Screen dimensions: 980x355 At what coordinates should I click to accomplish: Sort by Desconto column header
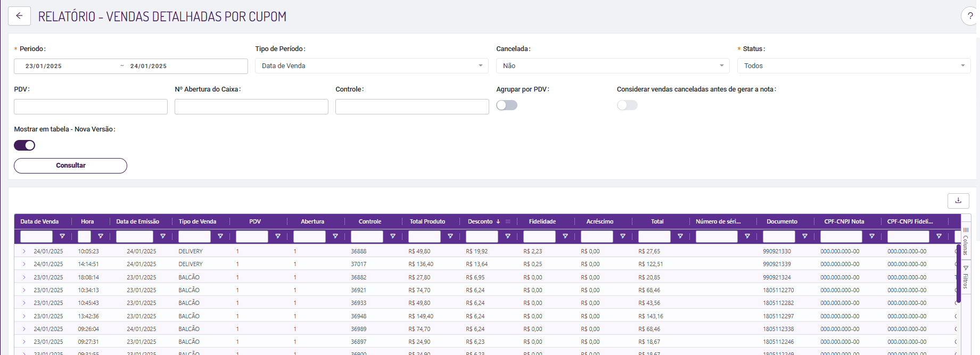pyautogui.click(x=480, y=221)
